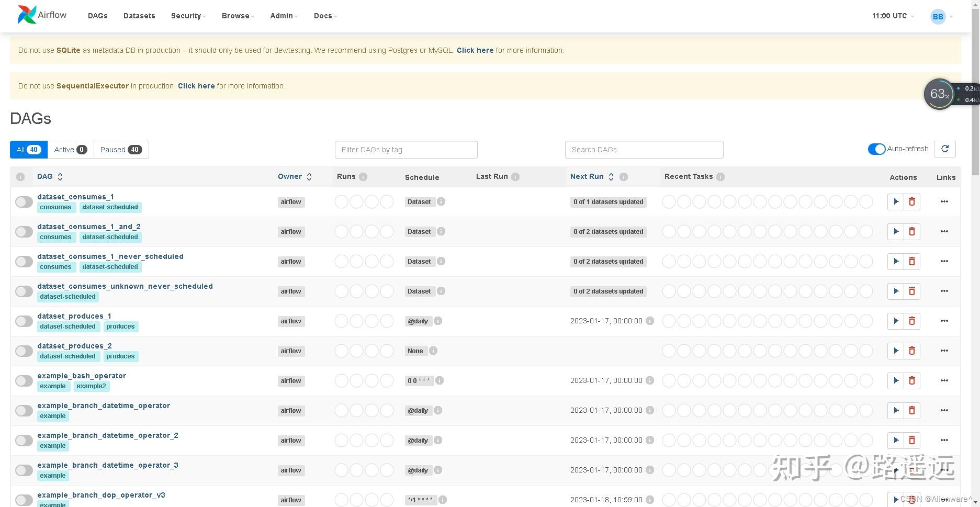Follow the Click here link about SequentialExecutor
Screen dimensions: 980x507
[x=196, y=86]
